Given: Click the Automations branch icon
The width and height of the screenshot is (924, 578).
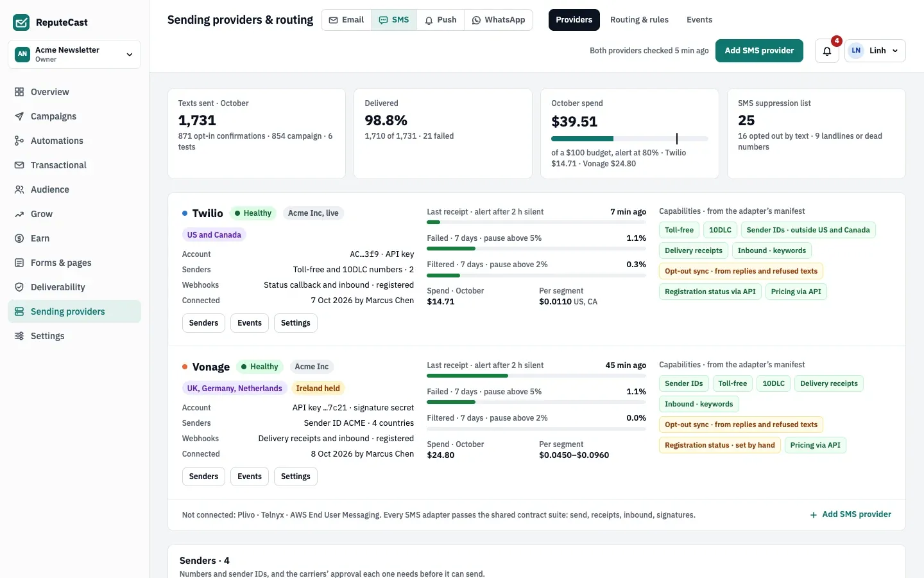Looking at the screenshot, I should 19,141.
